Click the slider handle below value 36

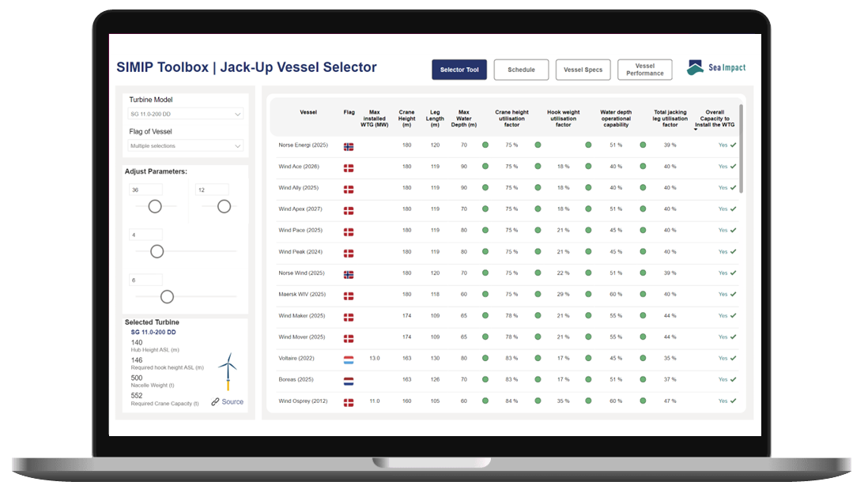click(155, 206)
